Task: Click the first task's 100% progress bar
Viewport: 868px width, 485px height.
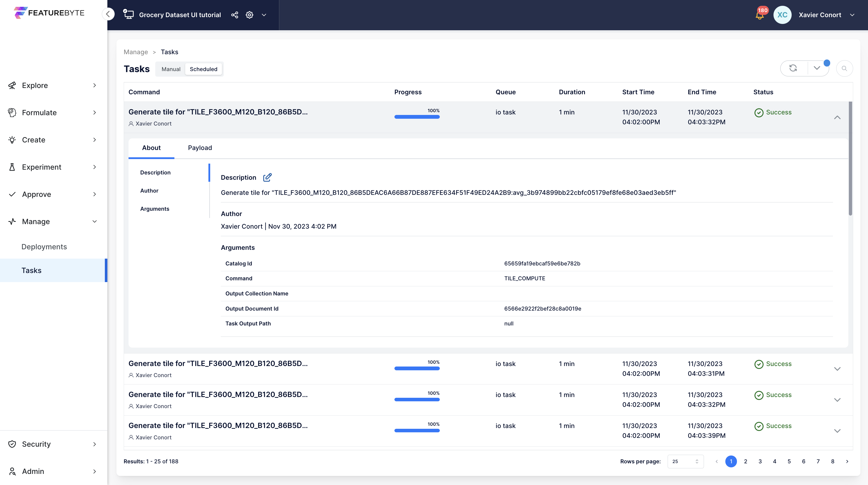Action: (x=417, y=117)
